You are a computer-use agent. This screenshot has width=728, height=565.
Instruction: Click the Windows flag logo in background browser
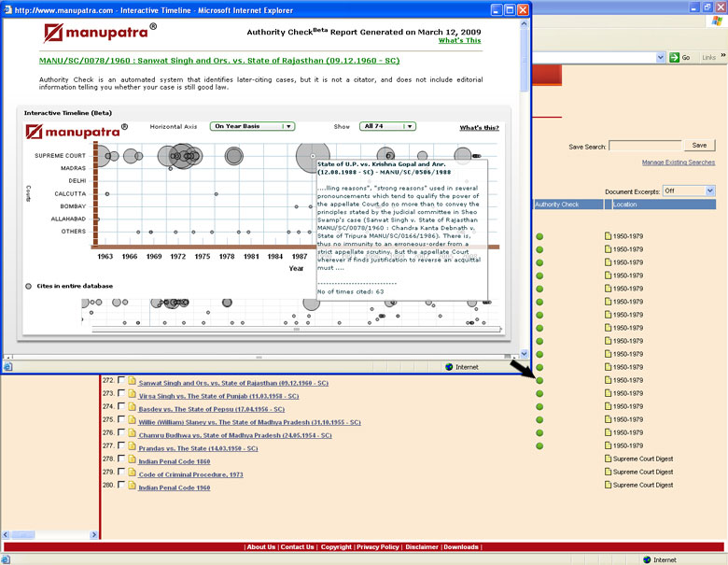(x=718, y=21)
